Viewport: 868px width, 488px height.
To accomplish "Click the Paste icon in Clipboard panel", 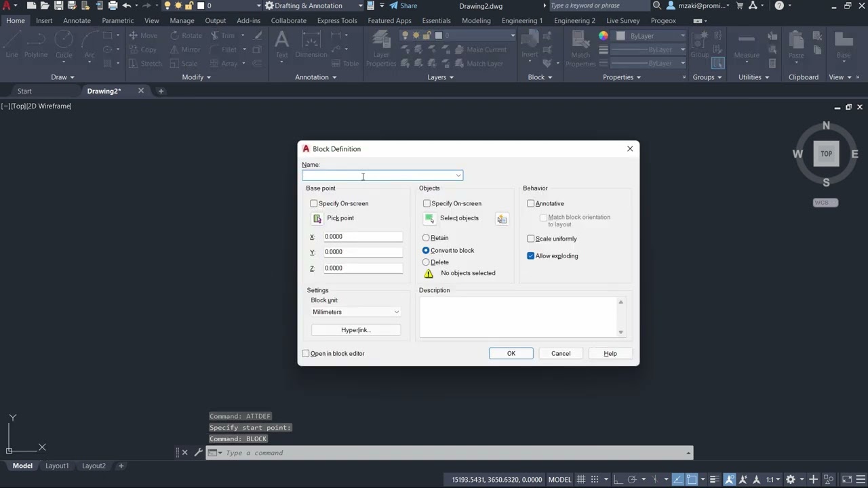I will coord(796,45).
